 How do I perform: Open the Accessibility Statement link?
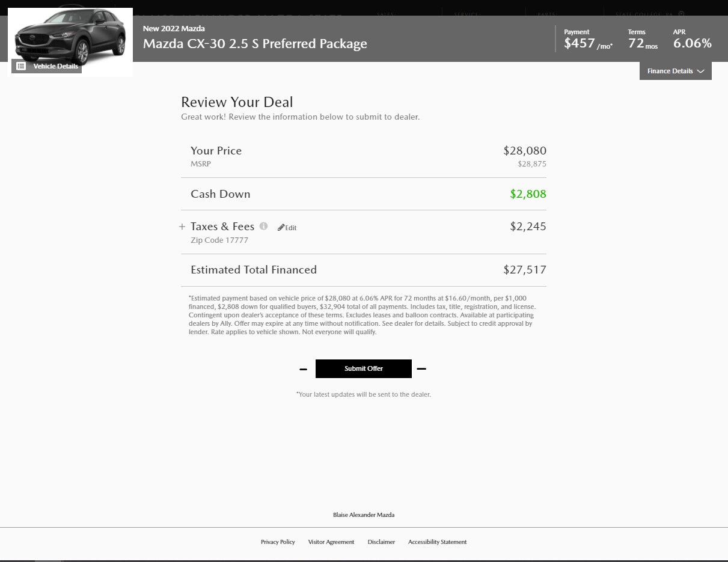point(437,542)
